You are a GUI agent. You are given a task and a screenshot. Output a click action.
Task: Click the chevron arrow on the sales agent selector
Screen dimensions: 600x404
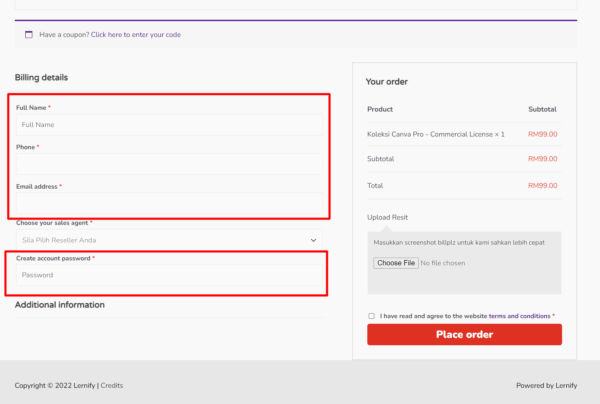(315, 240)
